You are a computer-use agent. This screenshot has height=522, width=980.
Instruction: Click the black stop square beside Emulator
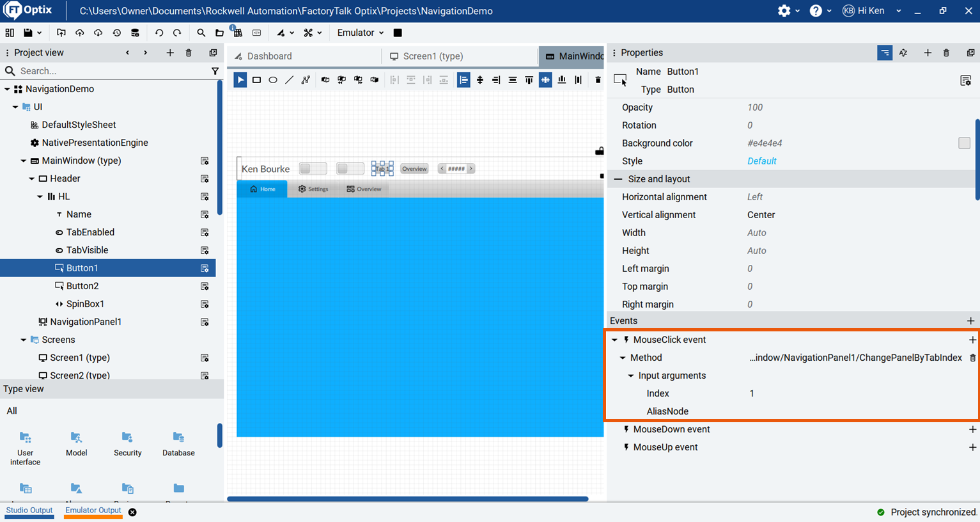[398, 33]
